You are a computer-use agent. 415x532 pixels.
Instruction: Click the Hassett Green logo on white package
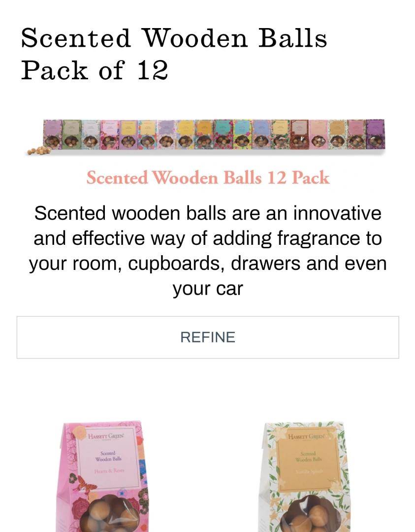306,436
